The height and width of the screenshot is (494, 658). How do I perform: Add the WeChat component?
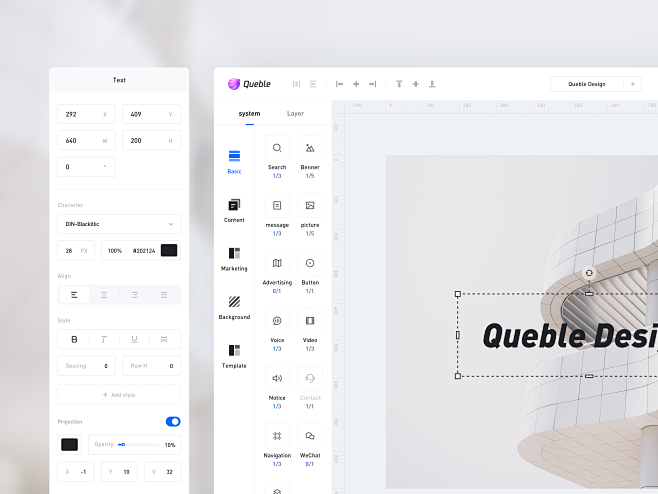[x=310, y=436]
